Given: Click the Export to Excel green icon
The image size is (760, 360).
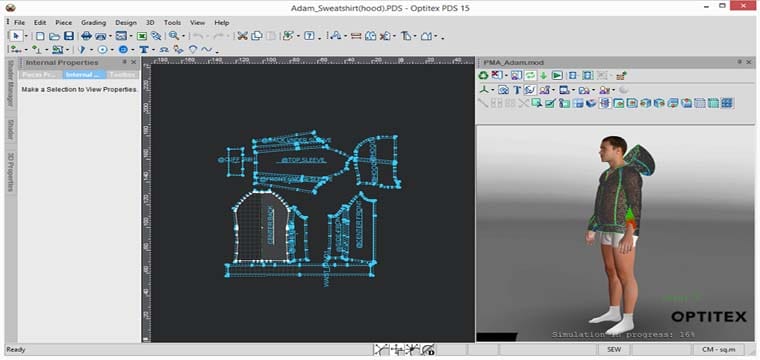Looking at the screenshot, I should [142, 36].
